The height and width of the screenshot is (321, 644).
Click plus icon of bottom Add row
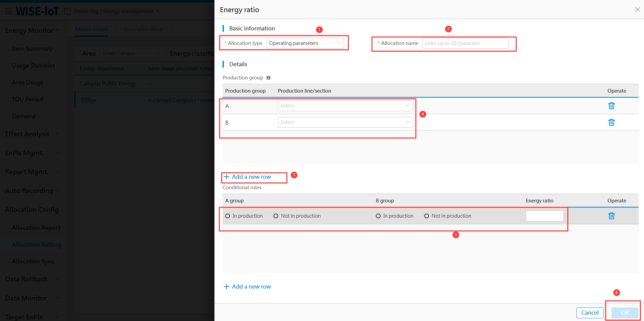(x=227, y=287)
